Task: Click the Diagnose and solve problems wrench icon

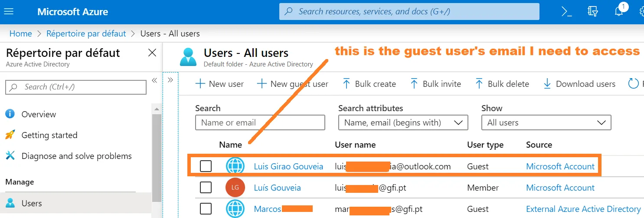Action: (10, 156)
